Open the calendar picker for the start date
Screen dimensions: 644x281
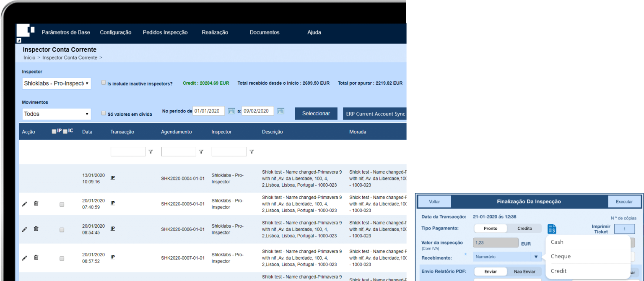coord(231,111)
